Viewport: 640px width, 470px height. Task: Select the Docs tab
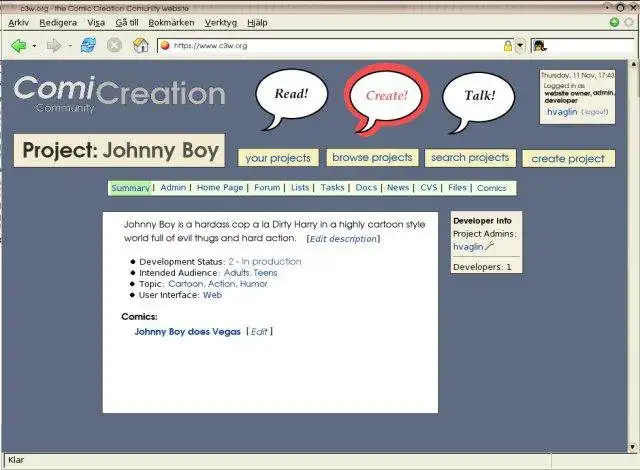coord(366,187)
